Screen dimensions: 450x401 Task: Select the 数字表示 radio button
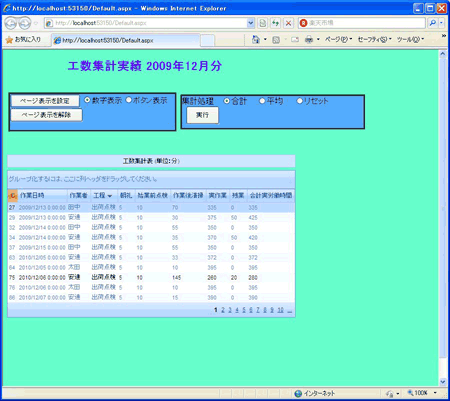click(87, 100)
